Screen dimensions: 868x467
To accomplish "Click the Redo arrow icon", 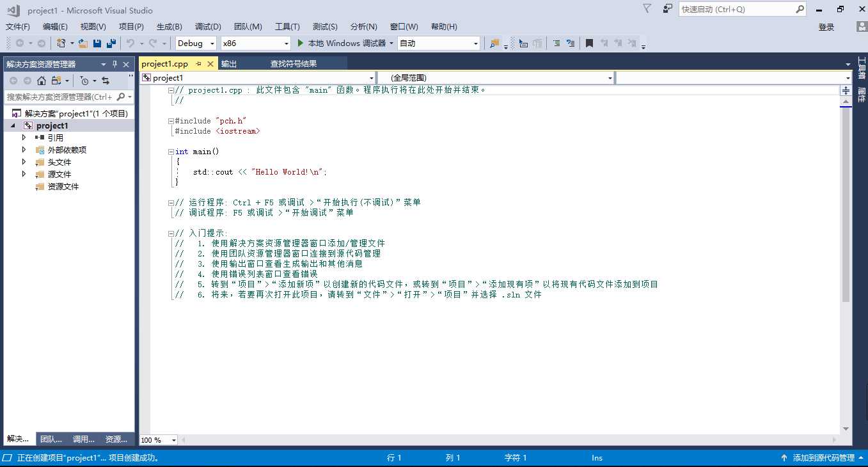I will tap(153, 44).
